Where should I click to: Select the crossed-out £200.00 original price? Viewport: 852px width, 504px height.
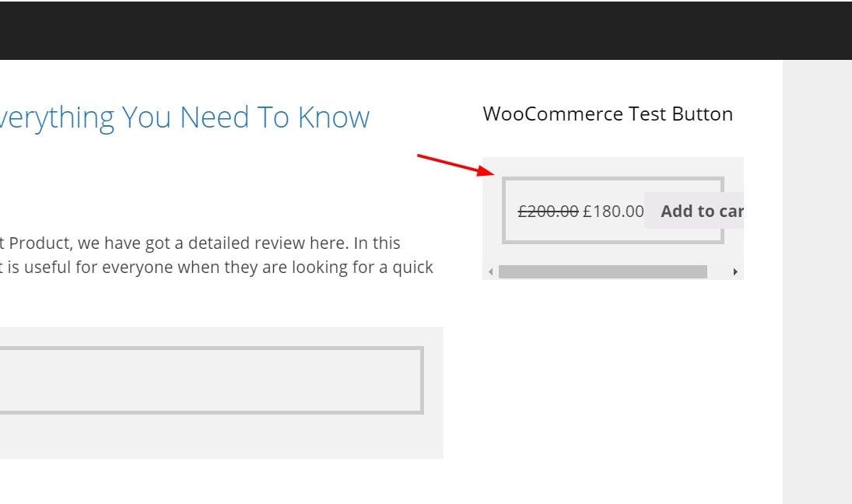click(x=548, y=212)
